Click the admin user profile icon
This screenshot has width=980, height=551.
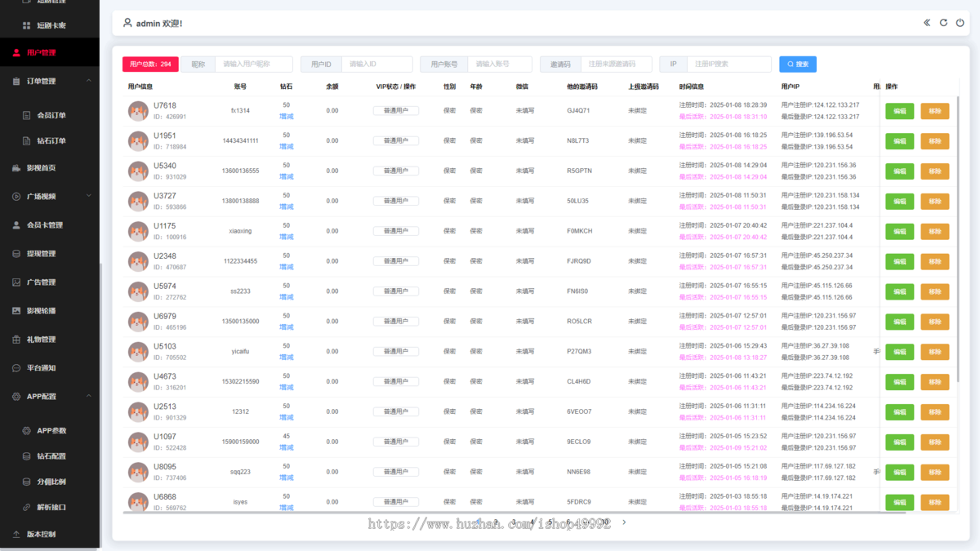coord(127,23)
